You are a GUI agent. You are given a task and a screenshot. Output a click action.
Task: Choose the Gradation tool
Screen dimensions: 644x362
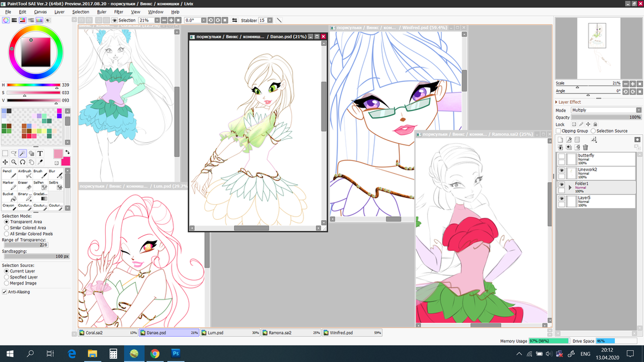pos(40,197)
